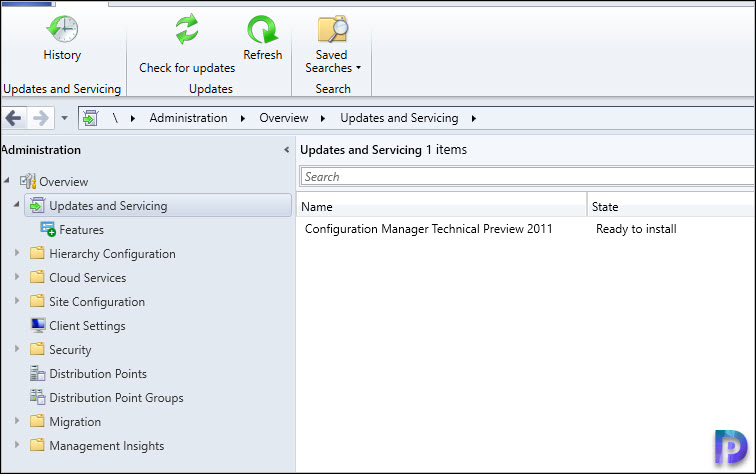Click the History button label

pyautogui.click(x=62, y=55)
